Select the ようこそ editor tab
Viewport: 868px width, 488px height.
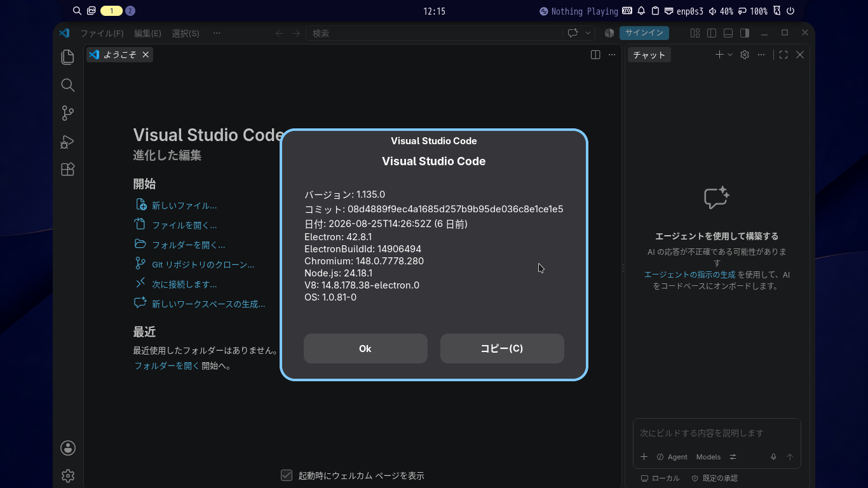(x=119, y=55)
